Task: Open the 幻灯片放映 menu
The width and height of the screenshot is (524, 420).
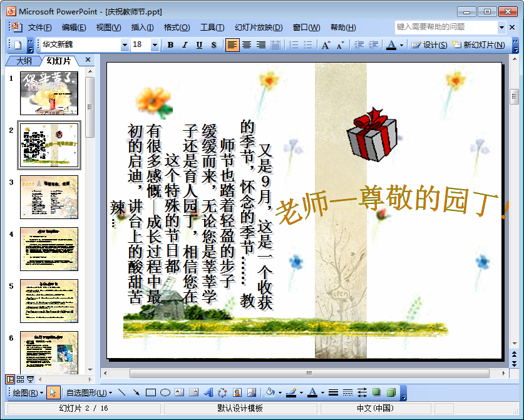Action: (x=259, y=28)
